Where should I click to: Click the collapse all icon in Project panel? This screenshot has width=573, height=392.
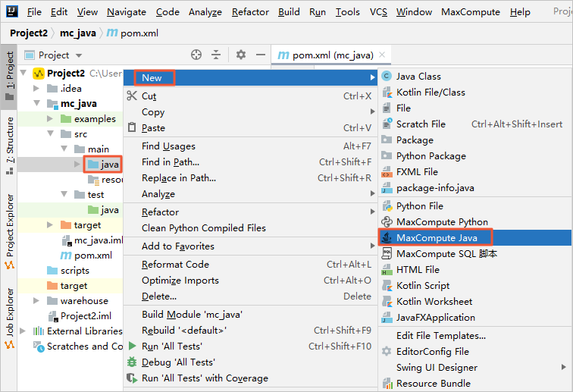(x=216, y=55)
